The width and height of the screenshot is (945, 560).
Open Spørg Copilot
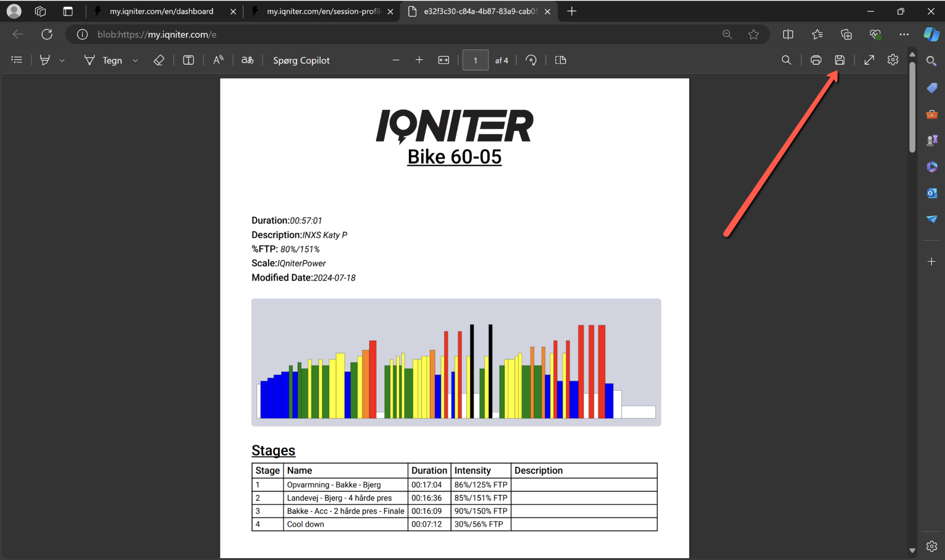301,60
